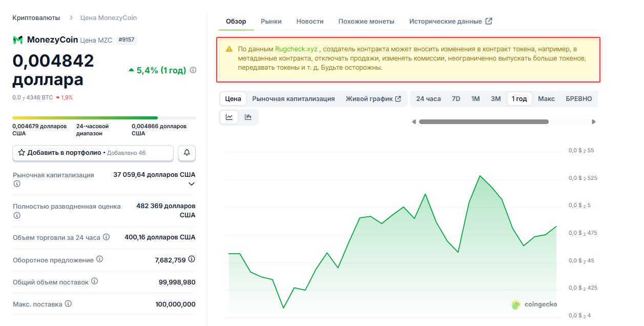Open the Rugcheck.xyz link in warning

pyautogui.click(x=296, y=49)
